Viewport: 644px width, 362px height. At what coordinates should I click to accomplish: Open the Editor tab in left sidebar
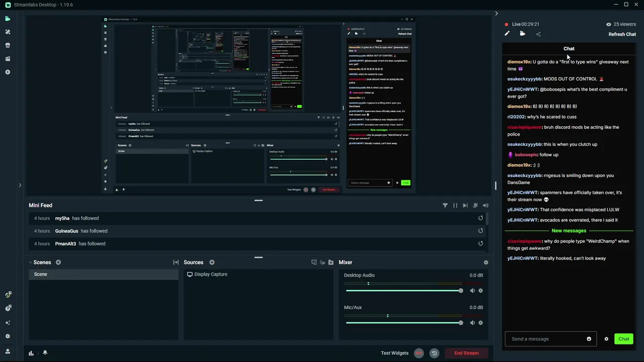coord(8,19)
